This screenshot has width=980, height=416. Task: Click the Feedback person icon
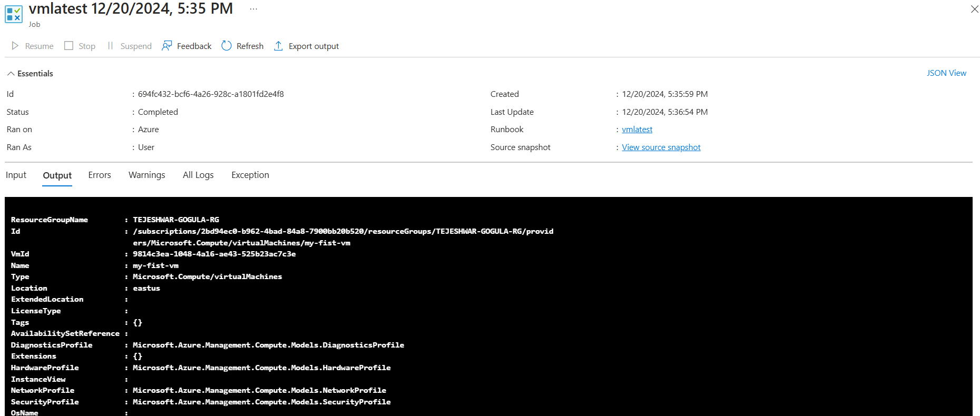point(167,46)
